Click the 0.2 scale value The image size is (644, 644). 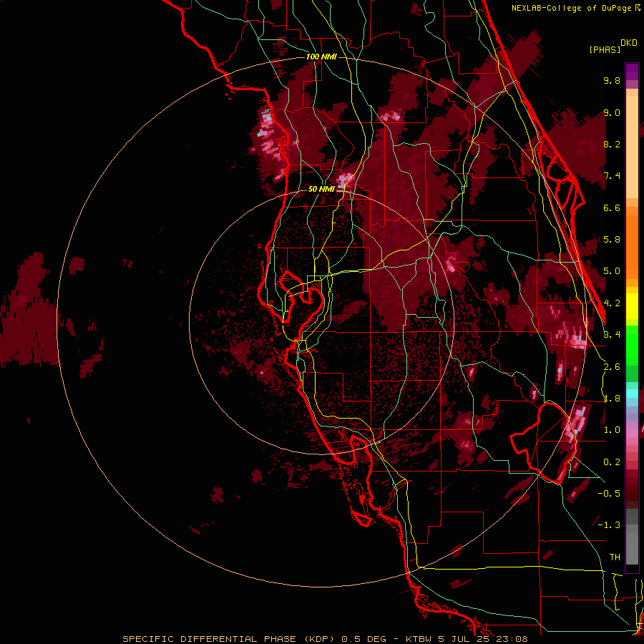point(612,462)
